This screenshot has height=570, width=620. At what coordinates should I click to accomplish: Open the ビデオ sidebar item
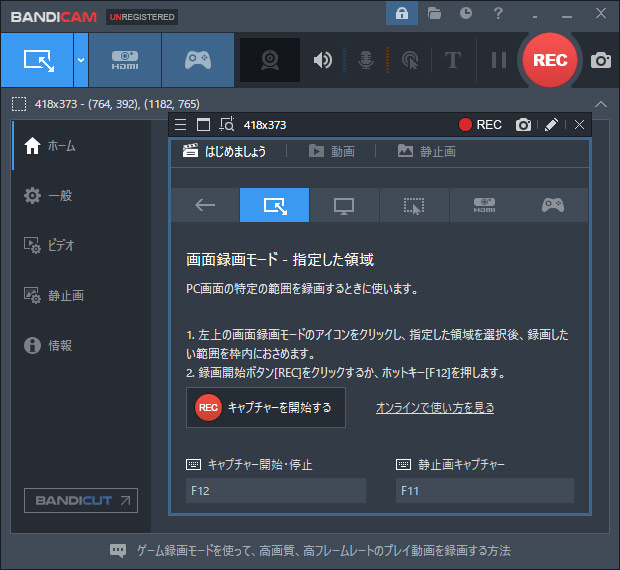tap(81, 245)
